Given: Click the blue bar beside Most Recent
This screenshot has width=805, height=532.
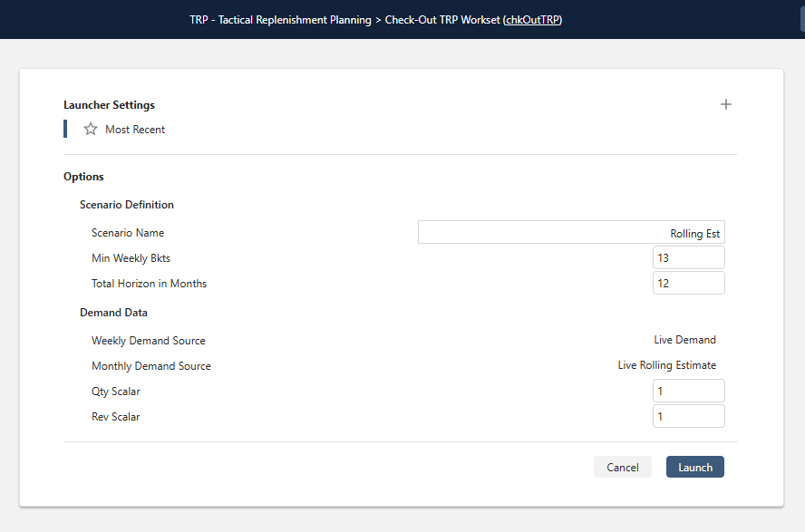Looking at the screenshot, I should (64, 129).
